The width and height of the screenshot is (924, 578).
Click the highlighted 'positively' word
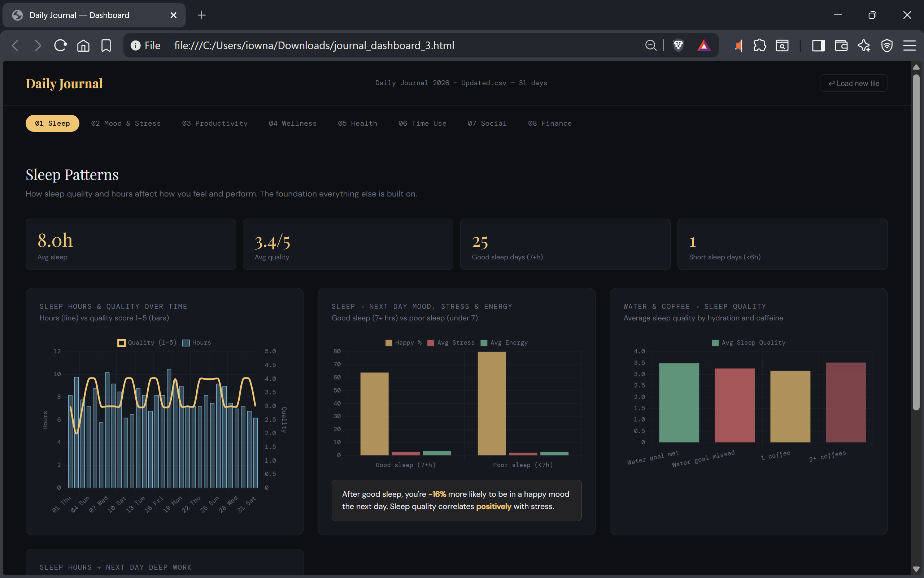[x=493, y=506]
